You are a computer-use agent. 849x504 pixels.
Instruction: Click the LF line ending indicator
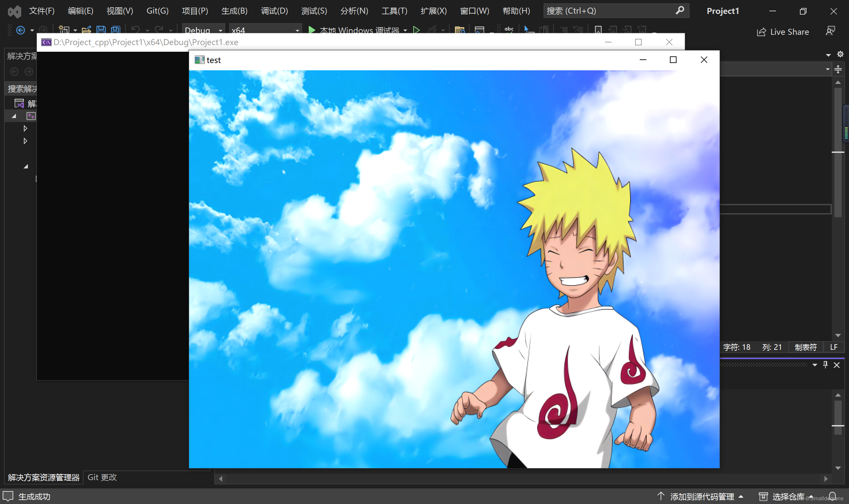(x=834, y=347)
